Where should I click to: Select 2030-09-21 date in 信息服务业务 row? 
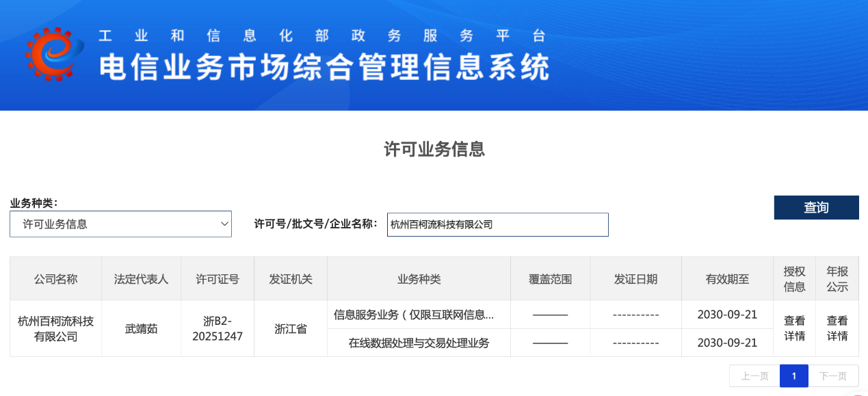(727, 315)
